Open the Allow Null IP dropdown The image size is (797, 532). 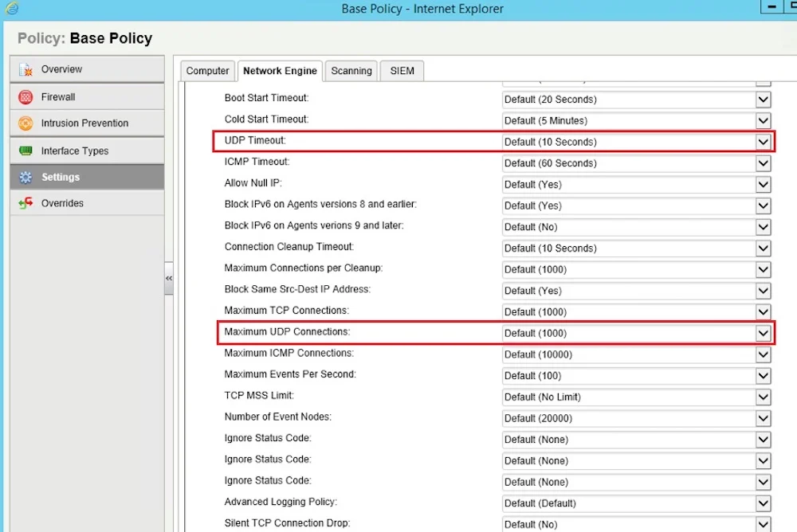(x=636, y=185)
